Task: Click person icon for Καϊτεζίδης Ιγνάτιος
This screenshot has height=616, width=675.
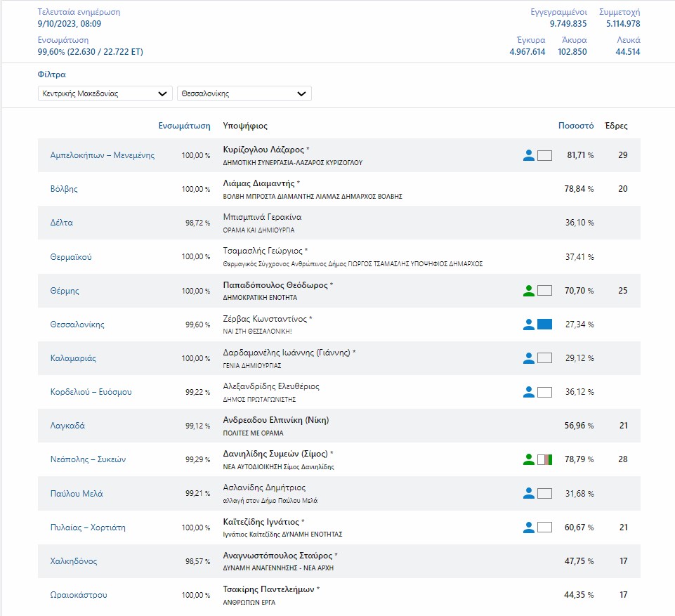Action: click(x=529, y=527)
